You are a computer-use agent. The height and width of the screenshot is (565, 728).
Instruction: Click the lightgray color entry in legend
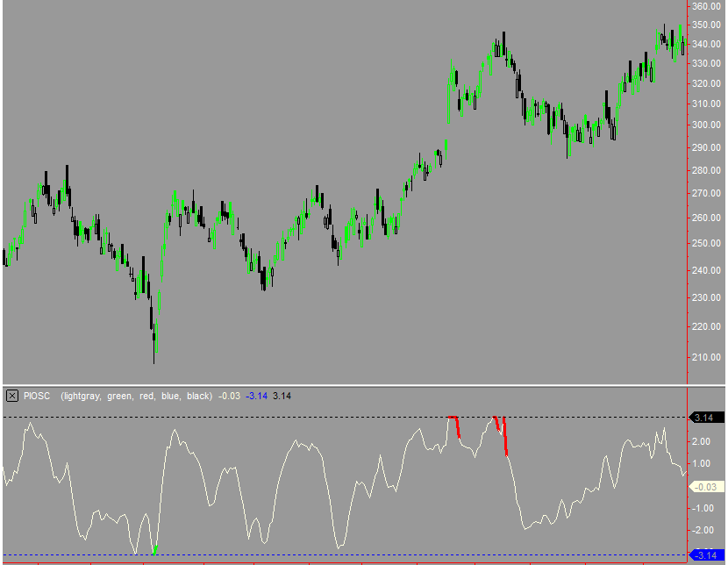coord(82,396)
